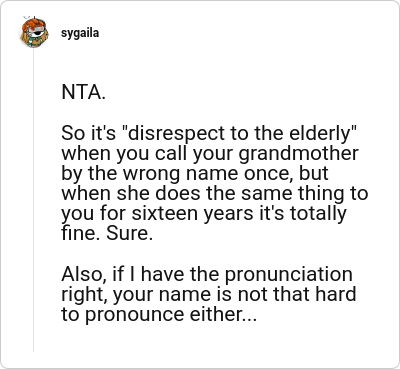Screen dimensions: 400x369
Task: Collapse the comment using the vertical thread line
Action: point(33,200)
